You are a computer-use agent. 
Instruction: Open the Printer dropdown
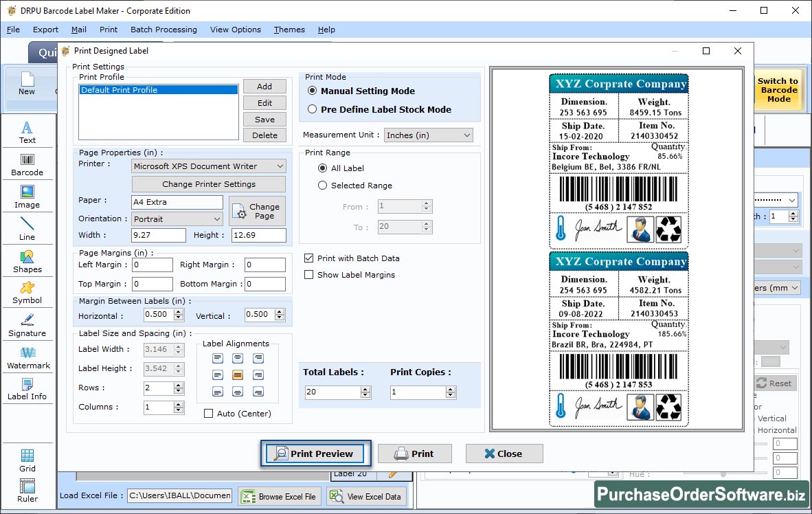(209, 166)
